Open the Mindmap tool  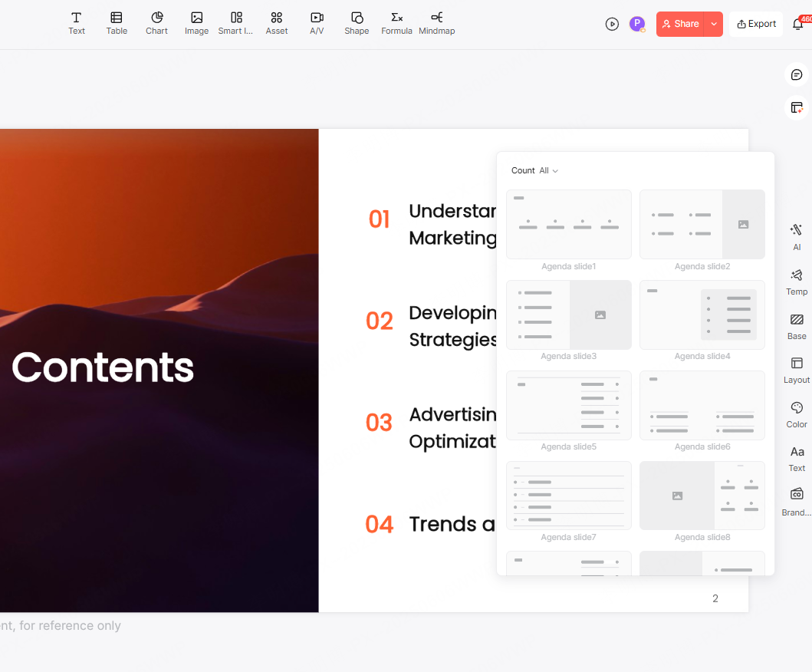[436, 22]
